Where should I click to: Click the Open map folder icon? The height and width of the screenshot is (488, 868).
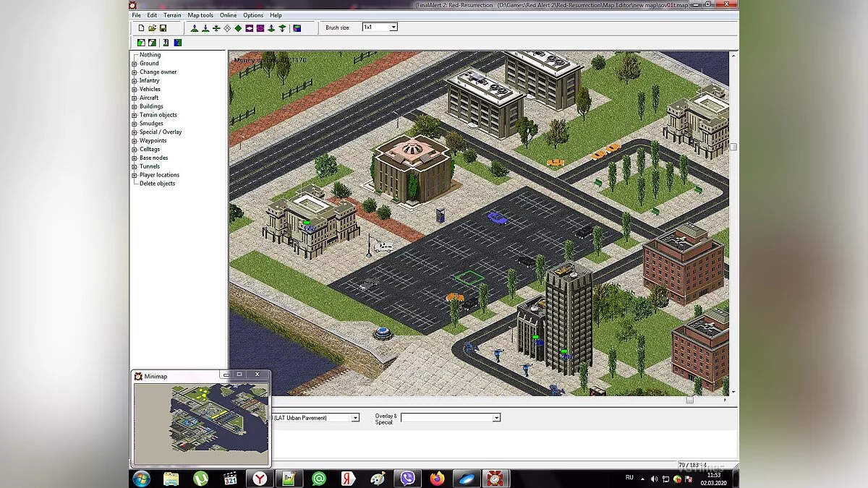tap(152, 28)
